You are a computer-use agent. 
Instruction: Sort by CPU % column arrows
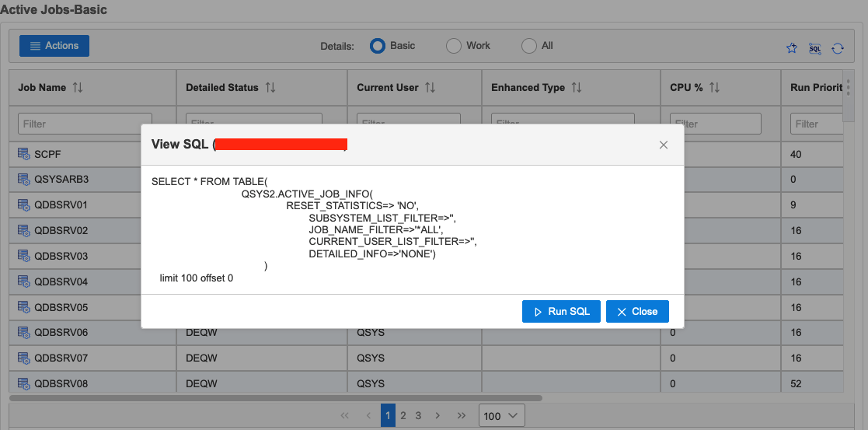click(714, 88)
